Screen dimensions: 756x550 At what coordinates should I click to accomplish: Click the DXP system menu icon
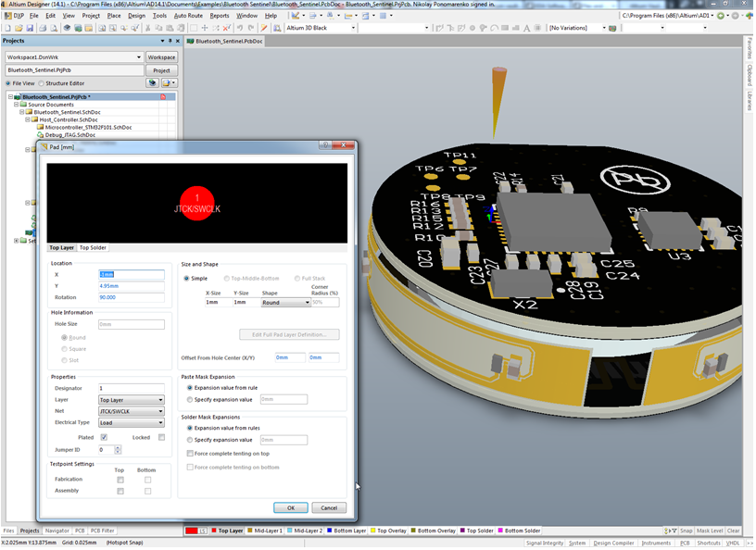[x=7, y=16]
